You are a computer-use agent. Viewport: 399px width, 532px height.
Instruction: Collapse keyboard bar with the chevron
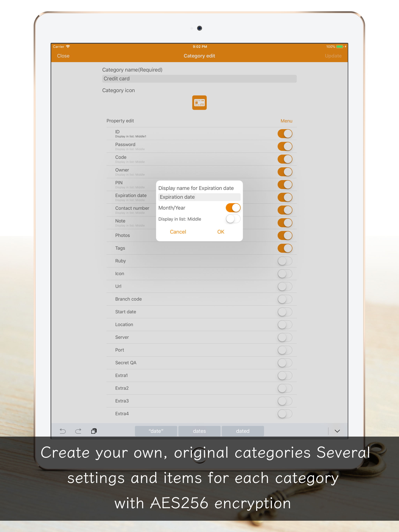[x=337, y=431]
